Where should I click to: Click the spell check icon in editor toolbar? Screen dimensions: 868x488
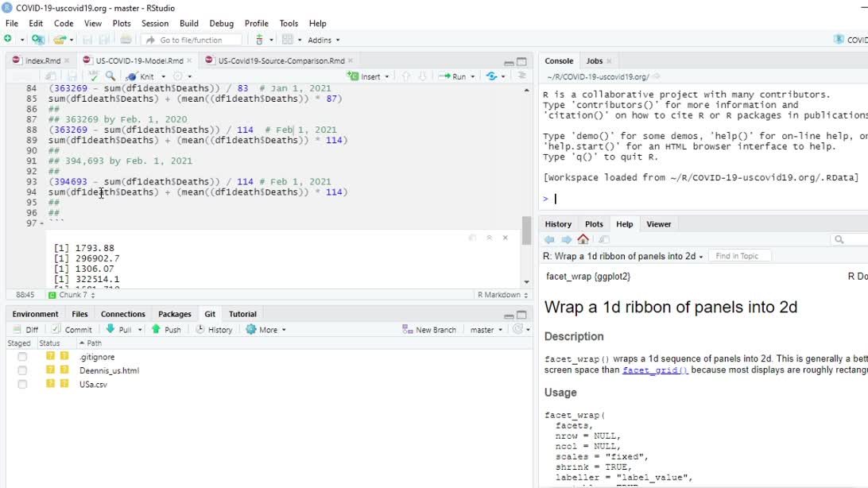[x=93, y=76]
